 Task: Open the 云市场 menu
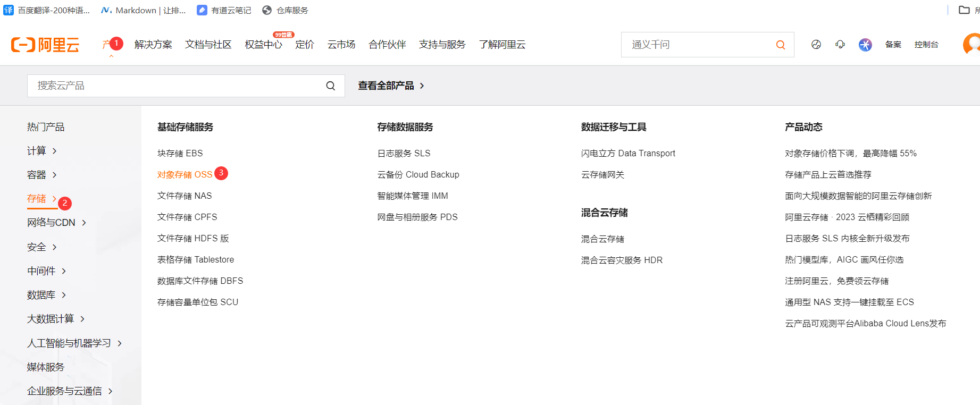point(341,45)
